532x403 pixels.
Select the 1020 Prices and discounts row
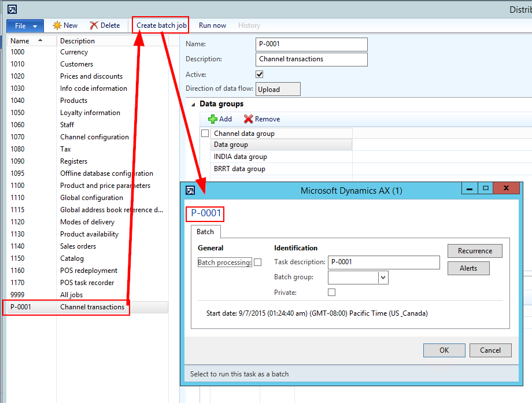tap(87, 76)
